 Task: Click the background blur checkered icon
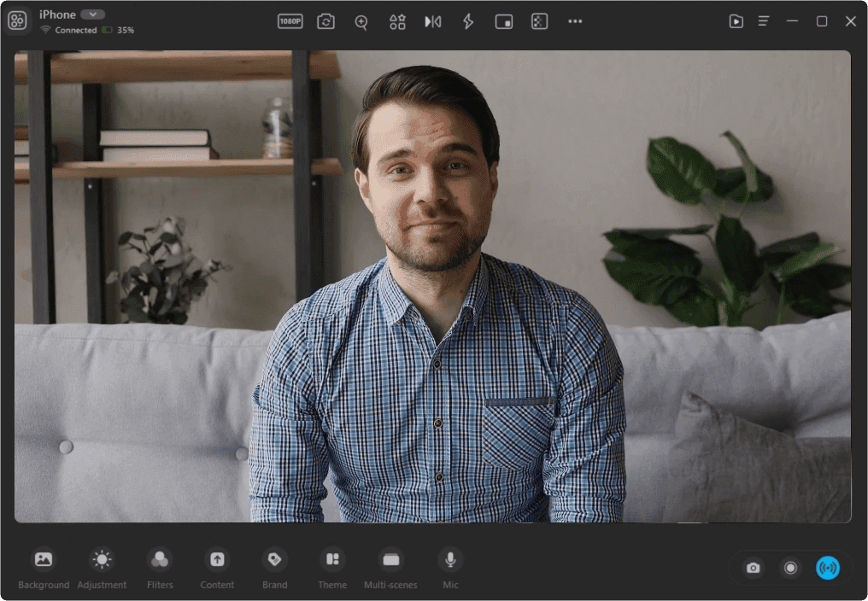[539, 21]
